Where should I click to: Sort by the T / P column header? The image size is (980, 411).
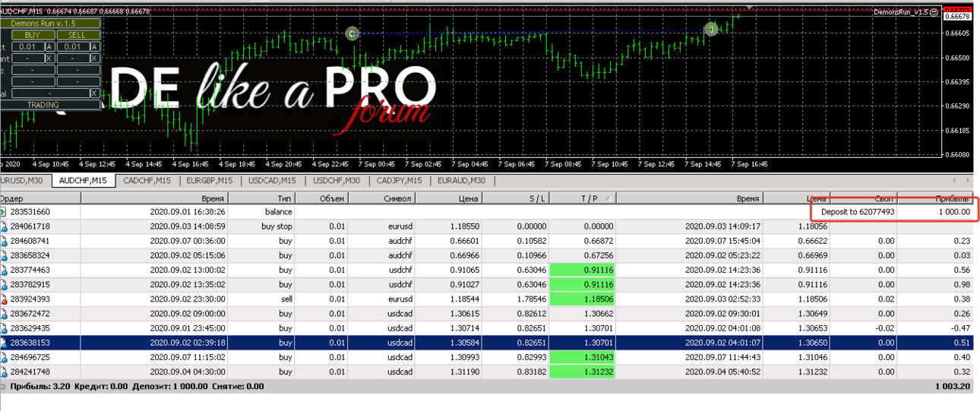pyautogui.click(x=584, y=198)
